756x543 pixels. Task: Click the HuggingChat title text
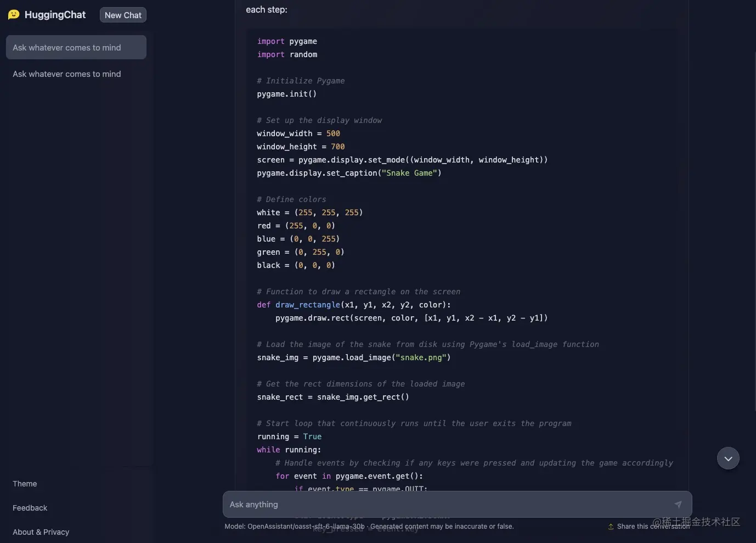(x=55, y=15)
